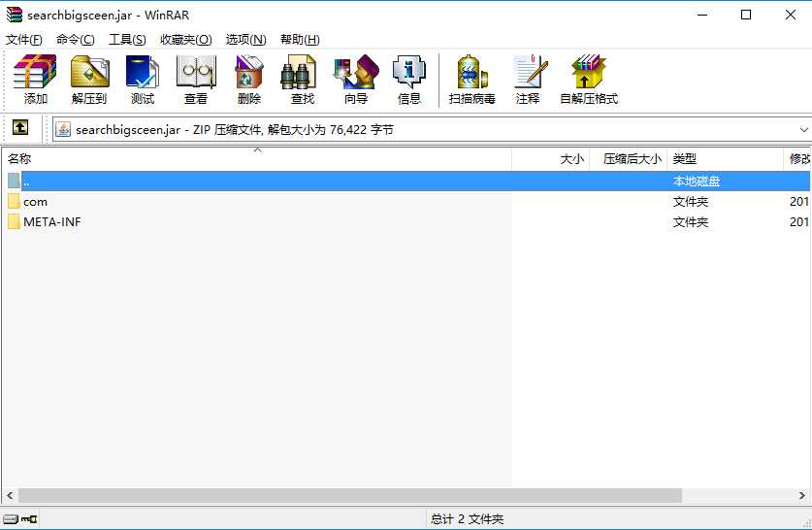Image resolution: width=812 pixels, height=530 pixels.
Task: Click the scroll right arrow
Action: (801, 496)
